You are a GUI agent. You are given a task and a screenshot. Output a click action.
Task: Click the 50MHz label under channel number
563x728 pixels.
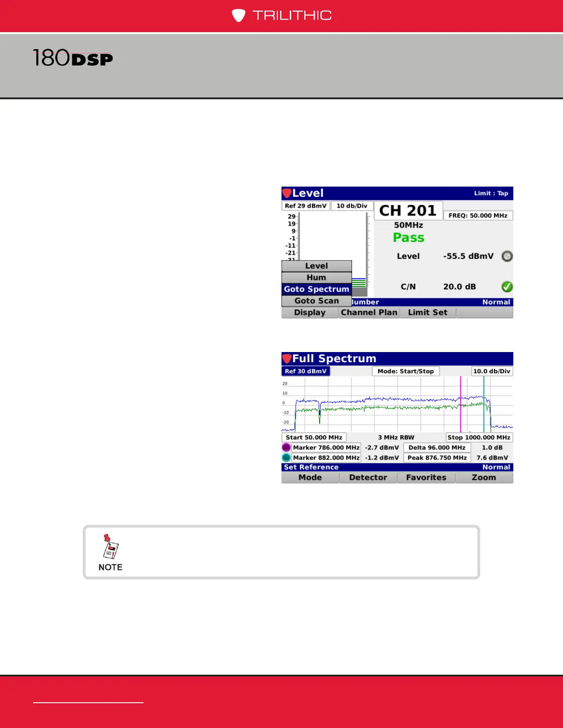(408, 225)
